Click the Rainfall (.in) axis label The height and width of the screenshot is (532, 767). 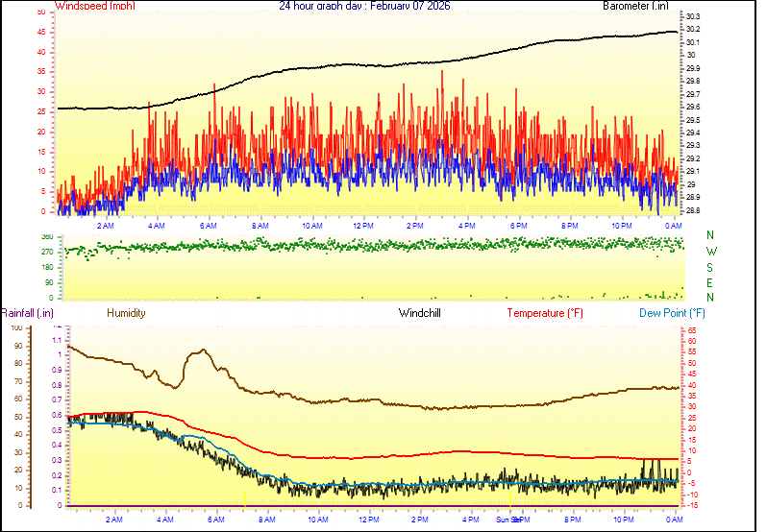pyautogui.click(x=27, y=313)
